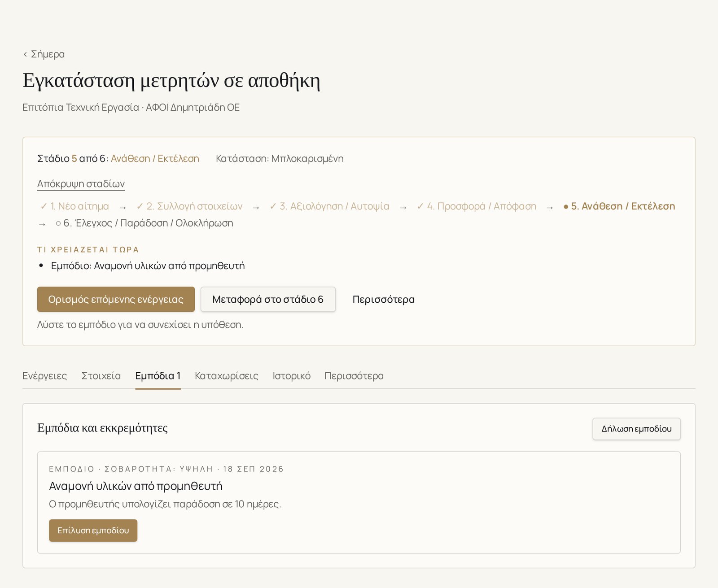Image resolution: width=718 pixels, height=588 pixels.
Task: Select stage 6. Έλεγχος / Παράδοση / Ολοκλήρωση
Action: coord(144,223)
